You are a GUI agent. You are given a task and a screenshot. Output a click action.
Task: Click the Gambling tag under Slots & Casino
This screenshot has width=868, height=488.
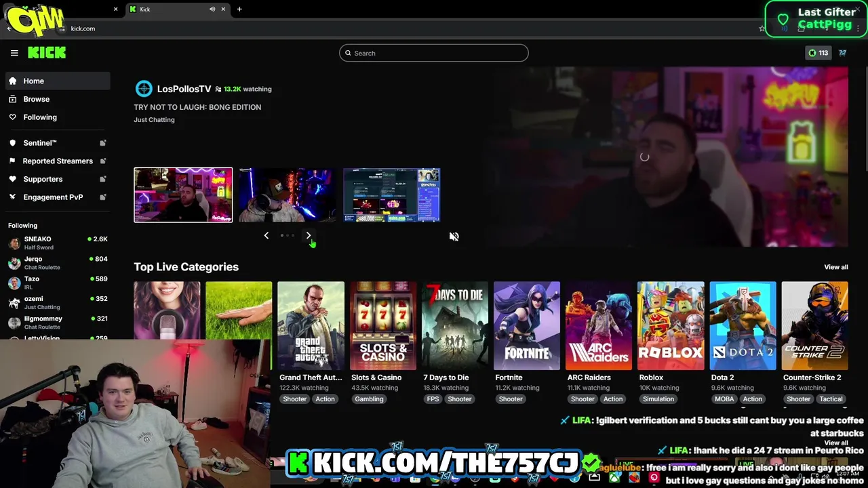click(369, 399)
